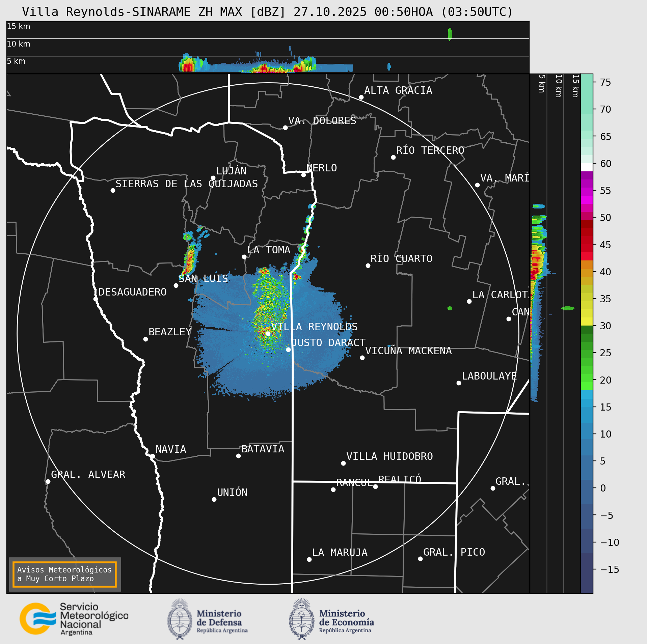647x644 pixels.
Task: Click the LUJÁN city label
Action: (x=231, y=171)
